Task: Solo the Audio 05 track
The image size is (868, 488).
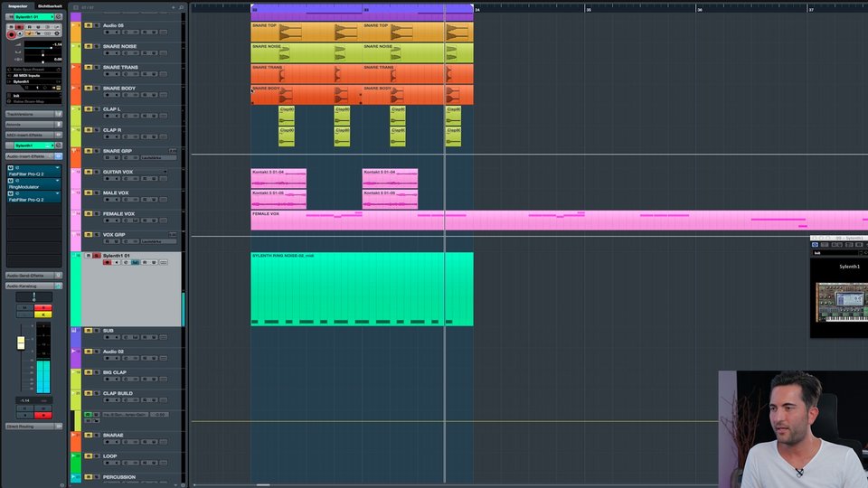Action: point(97,25)
